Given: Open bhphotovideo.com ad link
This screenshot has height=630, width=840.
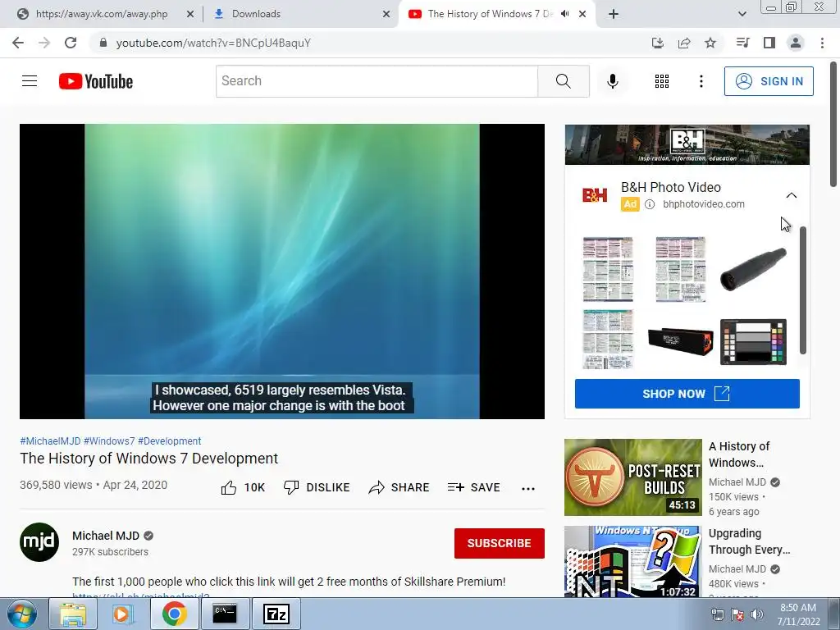Looking at the screenshot, I should [x=703, y=204].
